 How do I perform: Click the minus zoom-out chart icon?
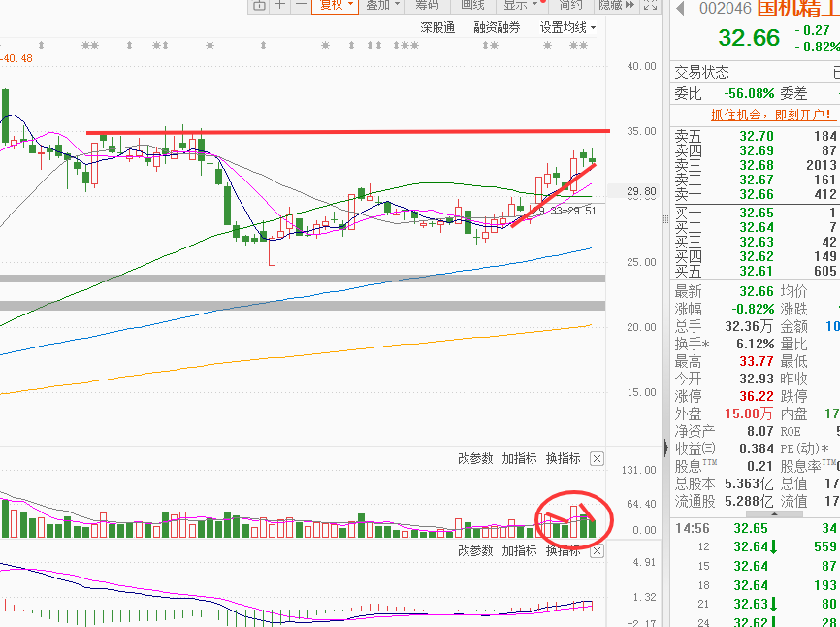click(x=301, y=6)
